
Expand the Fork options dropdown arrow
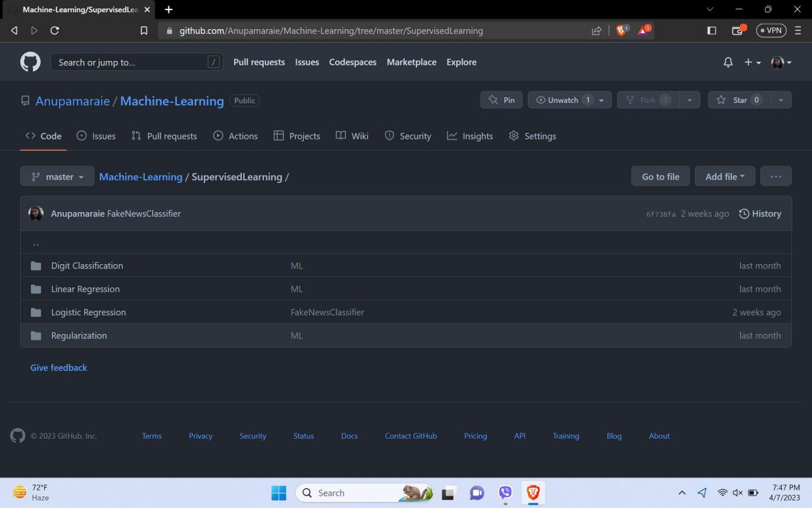pyautogui.click(x=690, y=100)
